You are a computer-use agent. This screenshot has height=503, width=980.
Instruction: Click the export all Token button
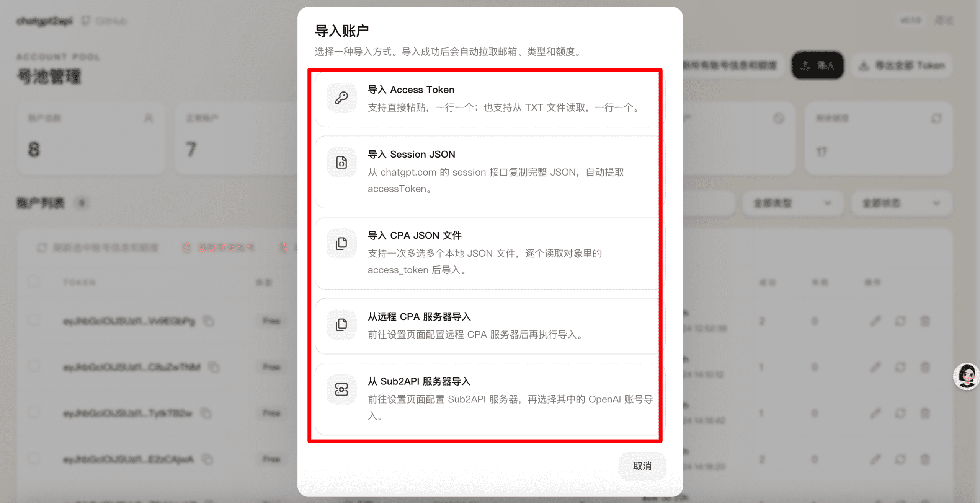click(x=902, y=66)
